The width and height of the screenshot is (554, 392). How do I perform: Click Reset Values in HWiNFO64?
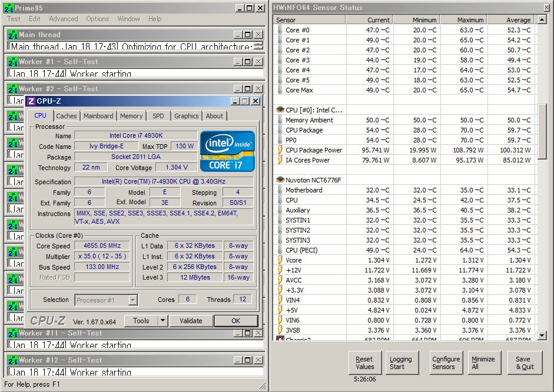pos(365,363)
